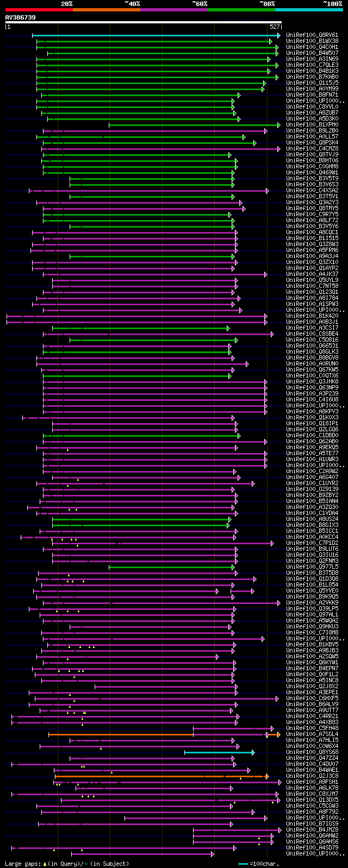The height and width of the screenshot is (868, 348).
Task: Select the UniRef100_A5TE77 label
Action: [312, 454]
